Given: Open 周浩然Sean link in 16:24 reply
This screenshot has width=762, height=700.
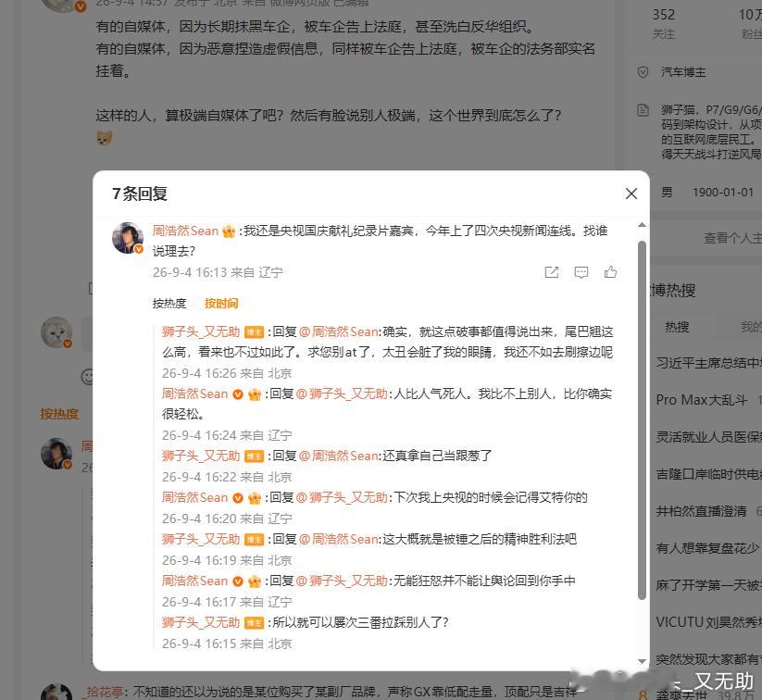Looking at the screenshot, I should coord(194,394).
